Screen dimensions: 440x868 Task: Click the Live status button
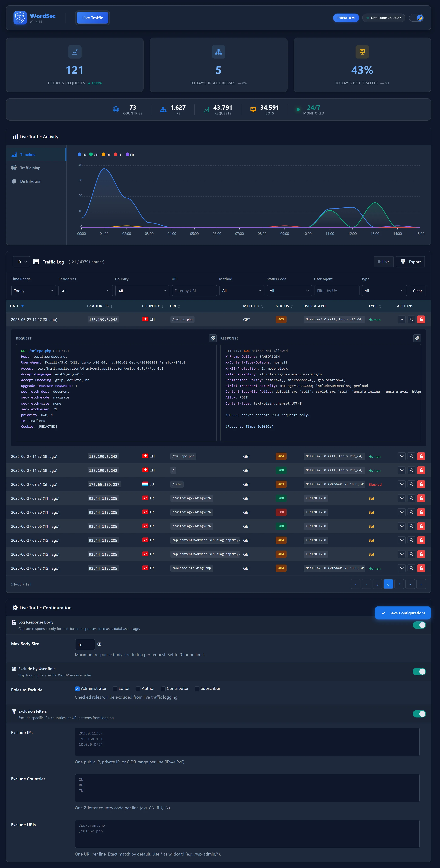[384, 262]
